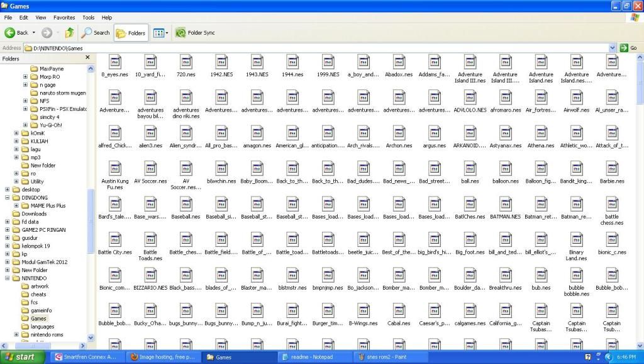Click the file list scroll down arrow
Screen dimensions: 644x364
click(x=640, y=346)
